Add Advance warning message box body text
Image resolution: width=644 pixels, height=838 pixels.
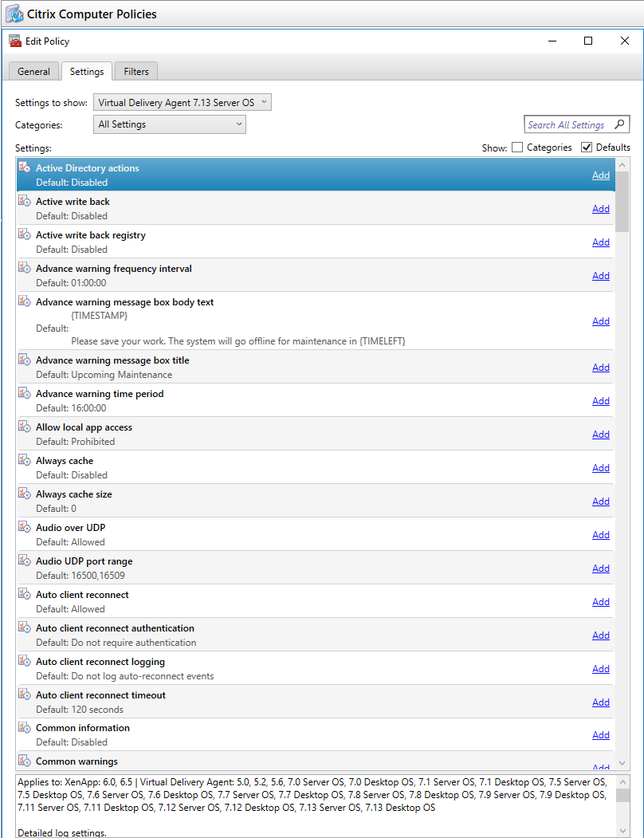(601, 321)
